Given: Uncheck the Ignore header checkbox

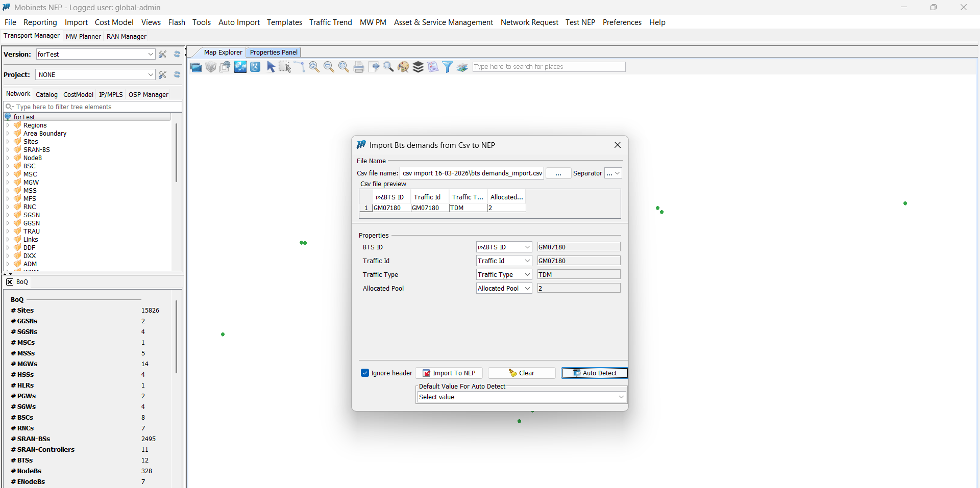Looking at the screenshot, I should 365,373.
